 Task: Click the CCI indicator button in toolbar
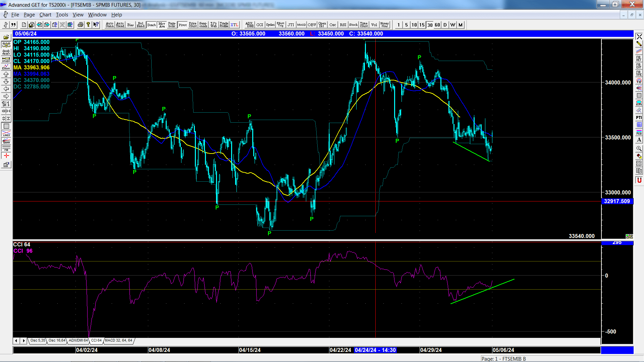(x=260, y=25)
